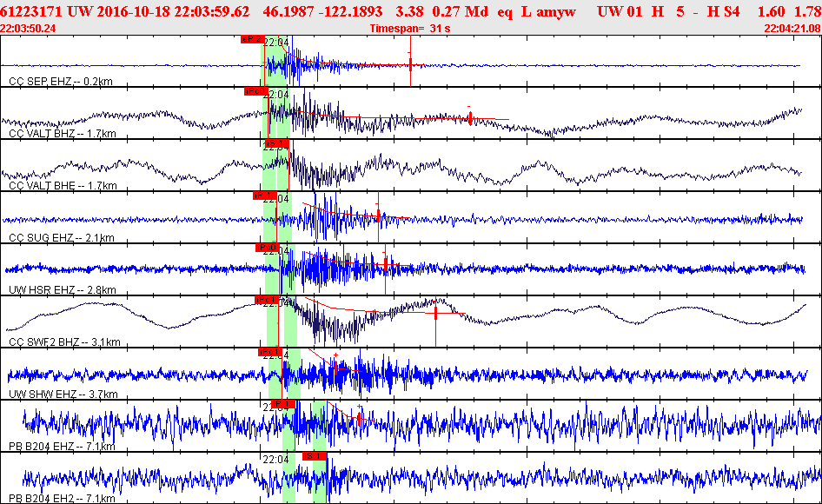
Task: Click the UW HSR EHZ station label
Action: pos(63,289)
